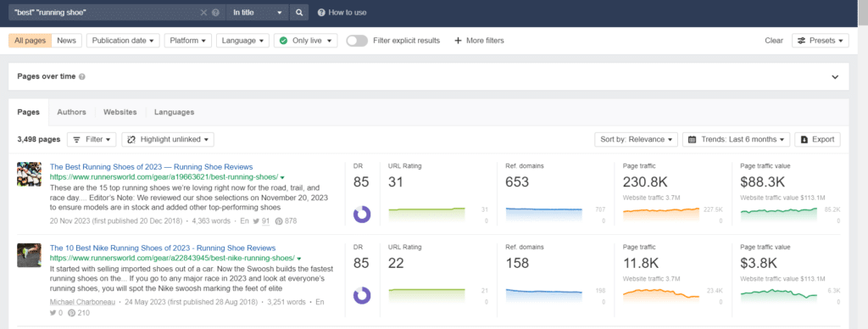
Task: Click Page traffic value $3.8K
Action: (x=759, y=263)
